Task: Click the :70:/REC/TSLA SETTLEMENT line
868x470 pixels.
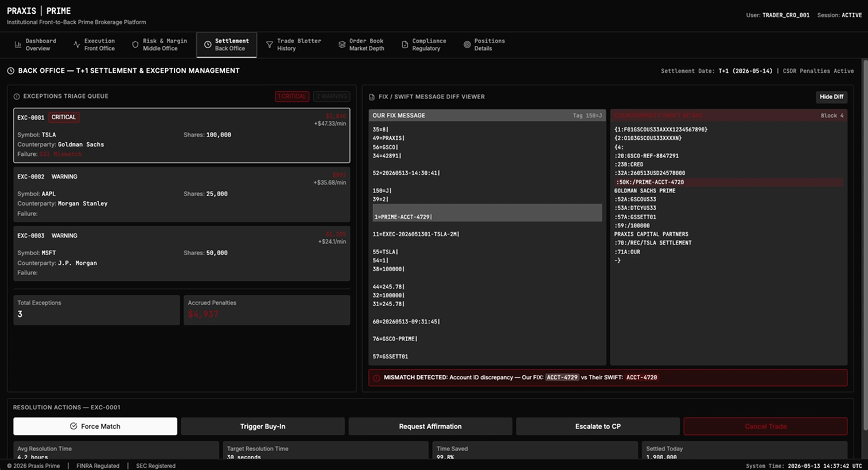Action: (653, 243)
